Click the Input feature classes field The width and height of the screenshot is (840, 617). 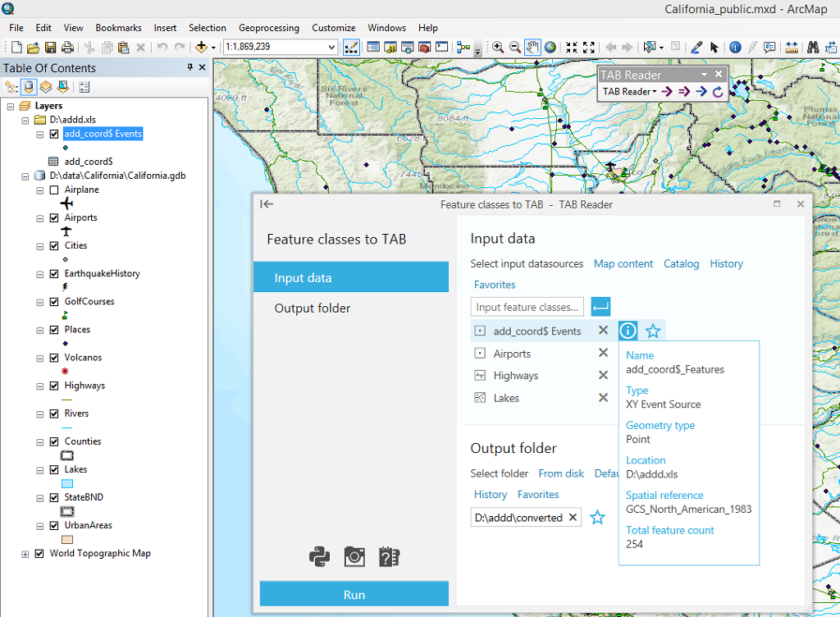click(x=527, y=307)
